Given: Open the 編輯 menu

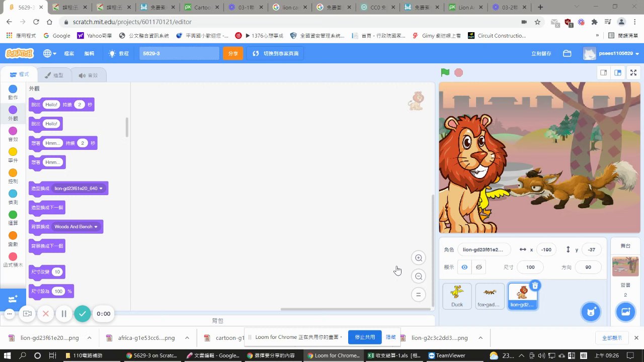Looking at the screenshot, I should click(x=89, y=53).
